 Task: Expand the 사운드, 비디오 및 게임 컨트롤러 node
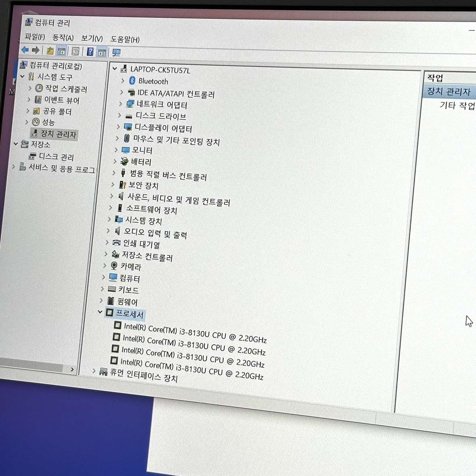tap(112, 196)
